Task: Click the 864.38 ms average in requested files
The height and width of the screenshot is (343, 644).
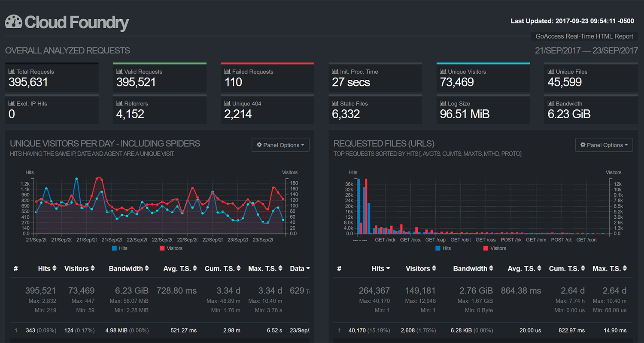Action: (521, 291)
